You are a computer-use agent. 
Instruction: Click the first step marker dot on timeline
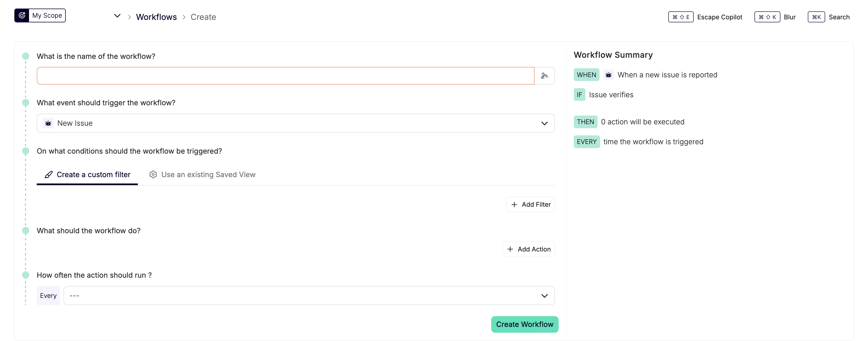click(26, 56)
